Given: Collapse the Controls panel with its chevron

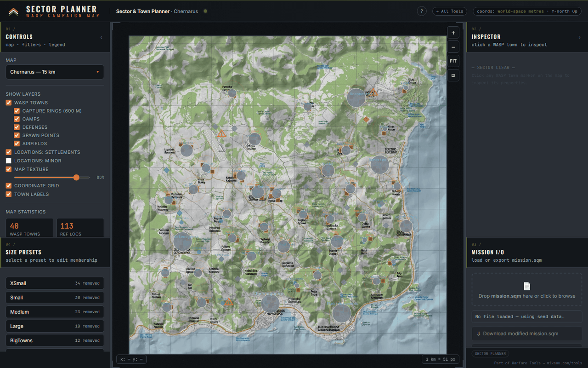Looking at the screenshot, I should [x=102, y=37].
